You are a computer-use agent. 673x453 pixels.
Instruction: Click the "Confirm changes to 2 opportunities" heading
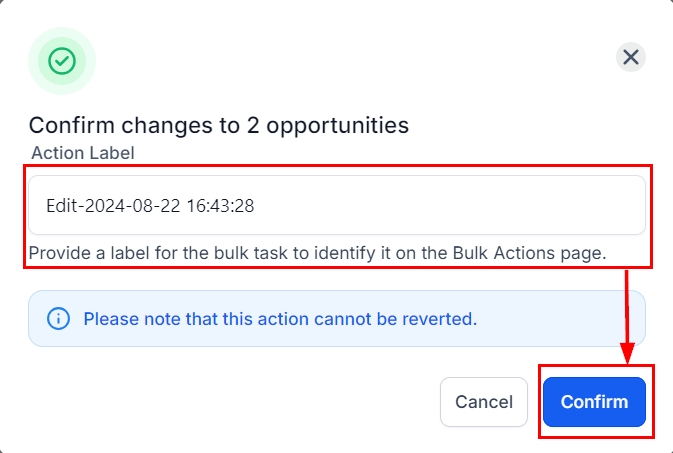tap(218, 125)
